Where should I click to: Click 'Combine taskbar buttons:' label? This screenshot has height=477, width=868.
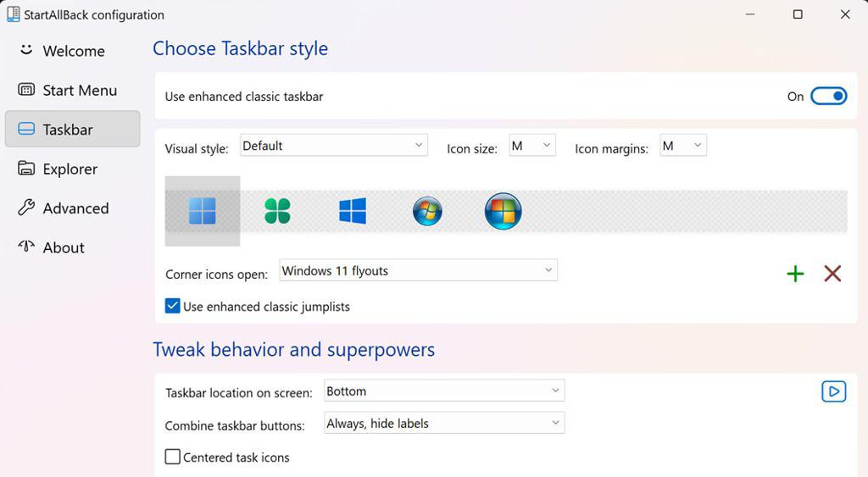point(235,425)
